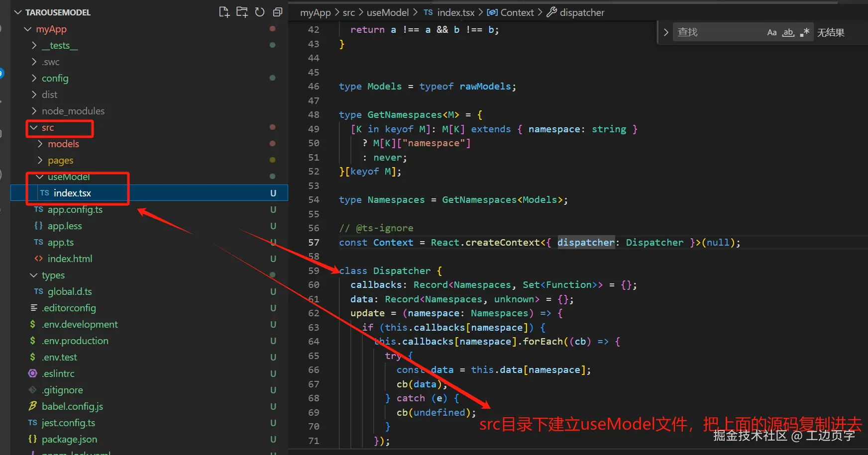Click the git icon beside .gitignore
The width and height of the screenshot is (868, 455).
click(x=33, y=390)
